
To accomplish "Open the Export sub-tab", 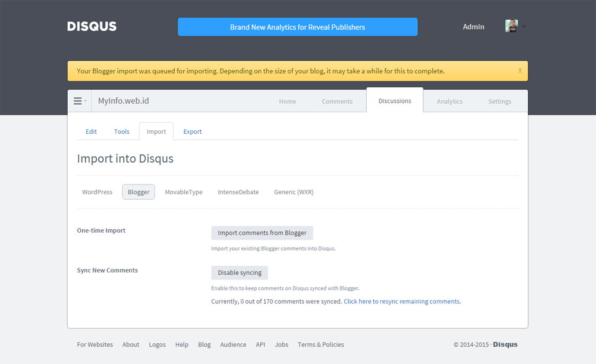I will pos(192,131).
